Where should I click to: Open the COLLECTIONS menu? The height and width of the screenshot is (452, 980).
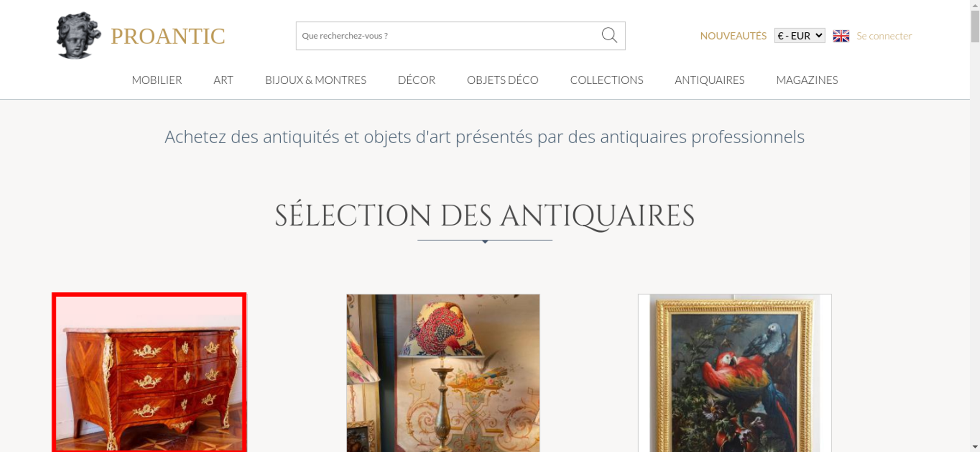[607, 80]
